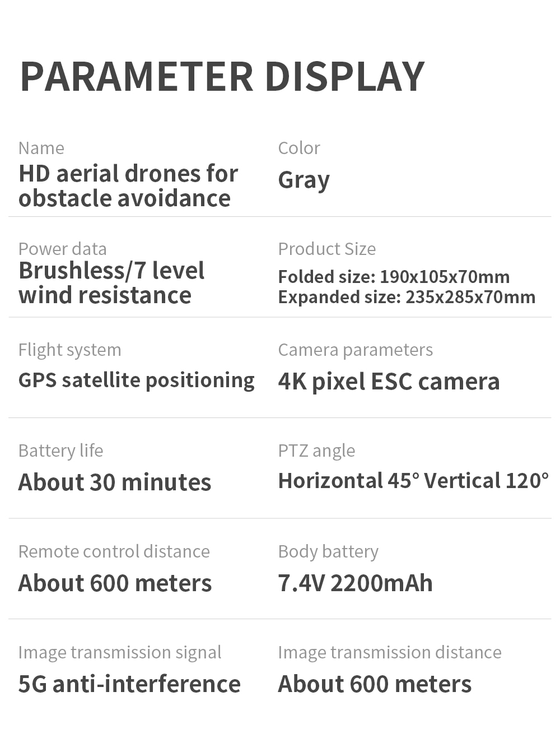Click the Battery life label
Screen dimensions: 560x752
[x=60, y=451]
